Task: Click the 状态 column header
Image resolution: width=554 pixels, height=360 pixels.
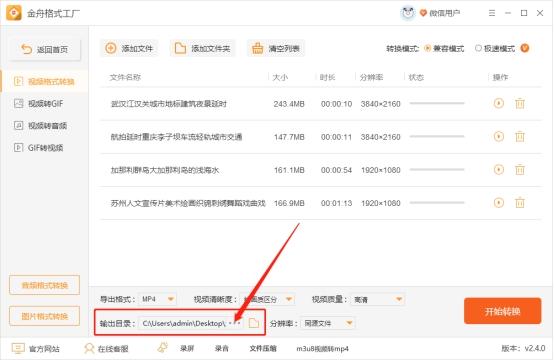Action: pyautogui.click(x=416, y=77)
